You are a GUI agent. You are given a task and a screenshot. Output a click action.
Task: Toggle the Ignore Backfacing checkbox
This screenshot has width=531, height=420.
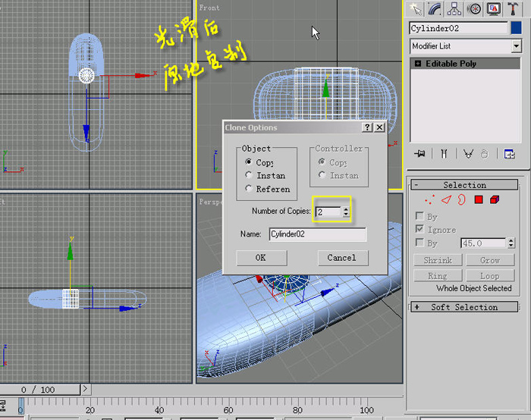(419, 229)
